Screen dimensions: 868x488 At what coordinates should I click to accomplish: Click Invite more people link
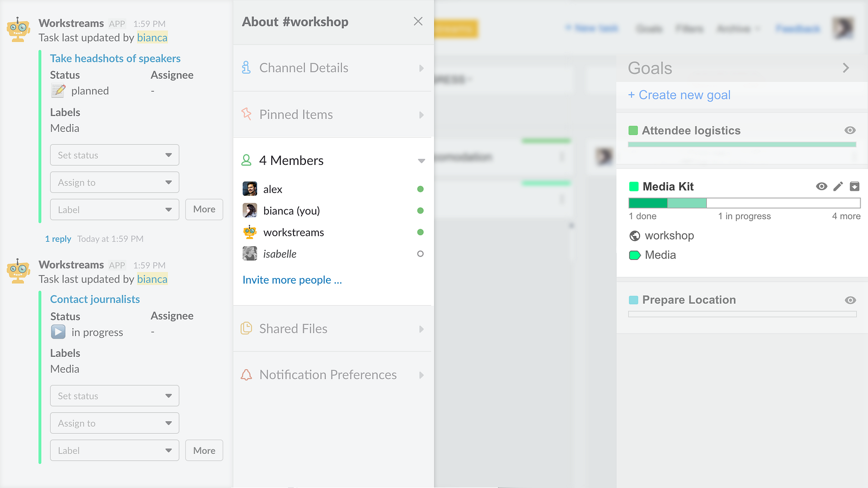click(292, 280)
